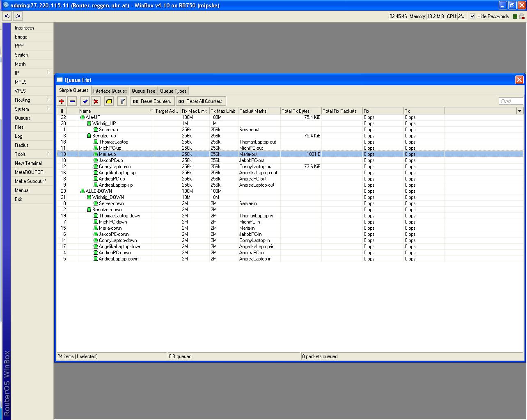
Task: Click the red X Disable icon
Action: pyautogui.click(x=96, y=101)
